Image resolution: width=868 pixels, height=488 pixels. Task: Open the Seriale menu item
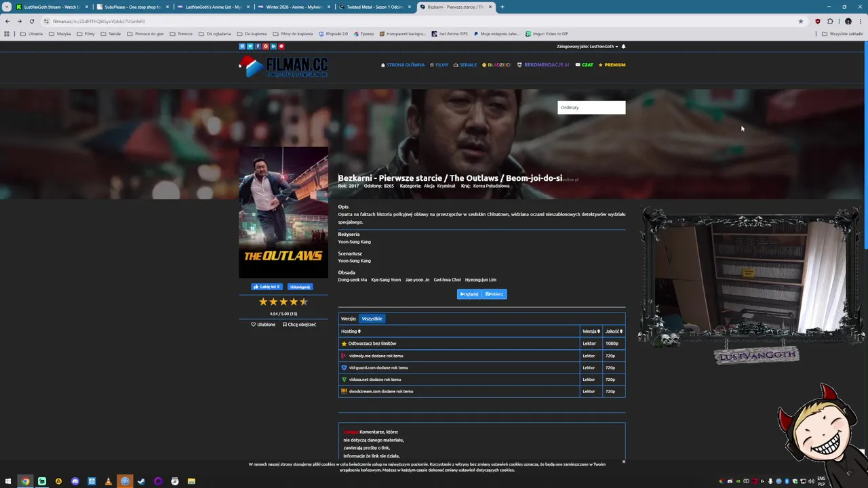tap(465, 65)
